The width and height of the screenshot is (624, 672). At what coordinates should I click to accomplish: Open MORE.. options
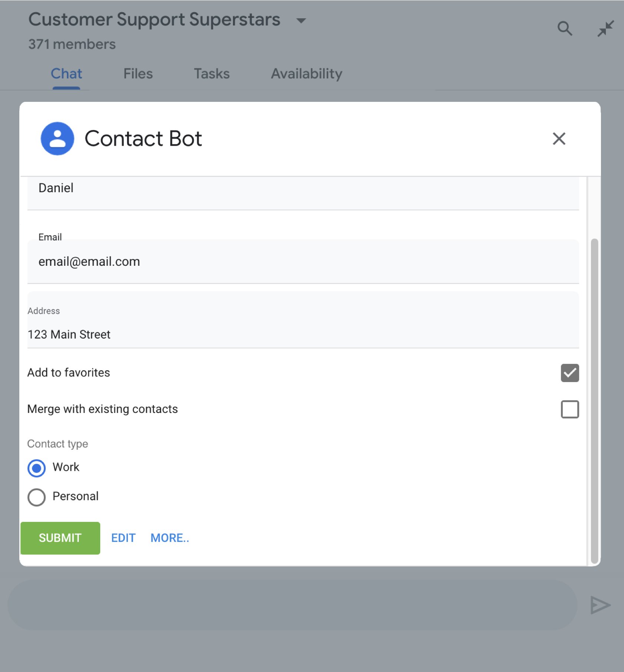(x=170, y=538)
